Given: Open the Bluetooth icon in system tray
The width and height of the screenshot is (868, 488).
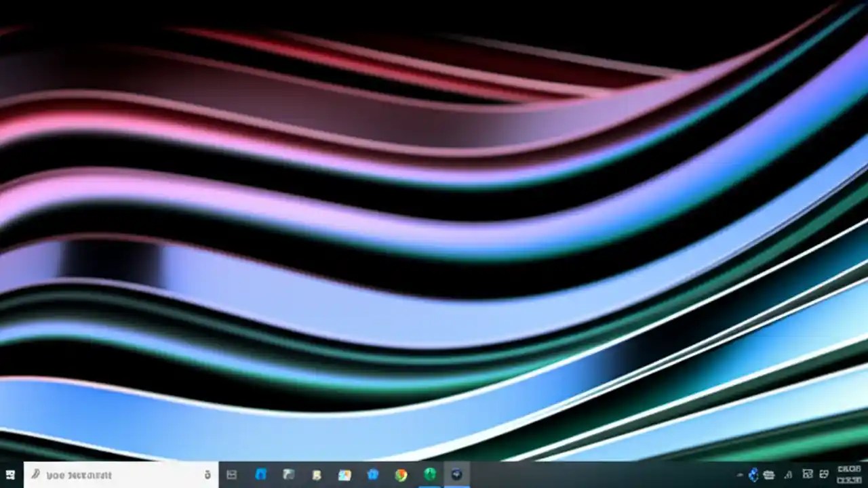Looking at the screenshot, I should [x=753, y=475].
